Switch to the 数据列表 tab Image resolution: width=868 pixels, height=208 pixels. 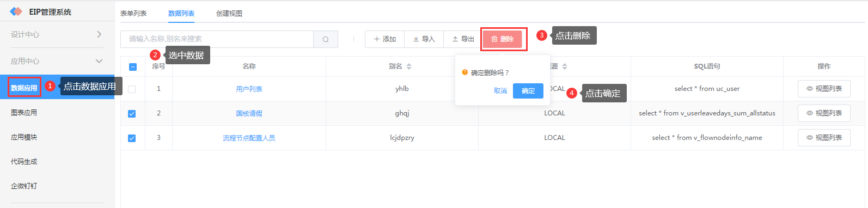[181, 14]
